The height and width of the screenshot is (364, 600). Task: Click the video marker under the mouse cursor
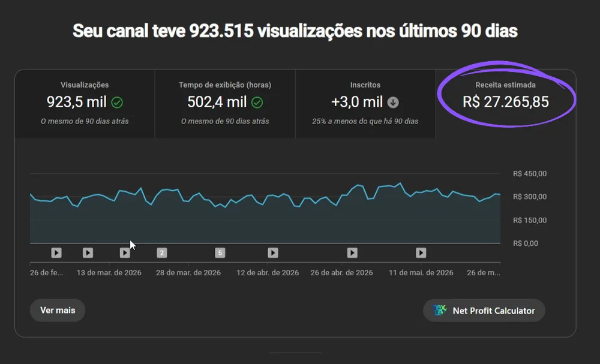click(125, 252)
